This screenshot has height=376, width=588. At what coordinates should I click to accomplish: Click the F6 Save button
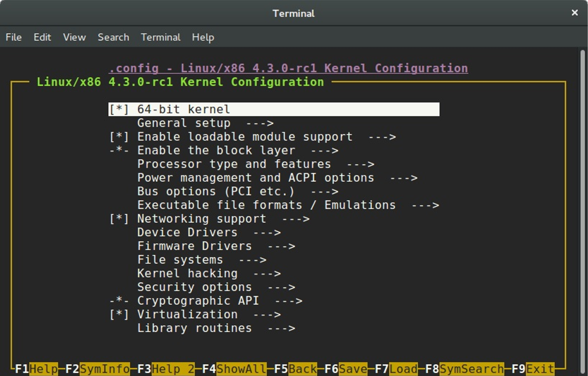346,369
